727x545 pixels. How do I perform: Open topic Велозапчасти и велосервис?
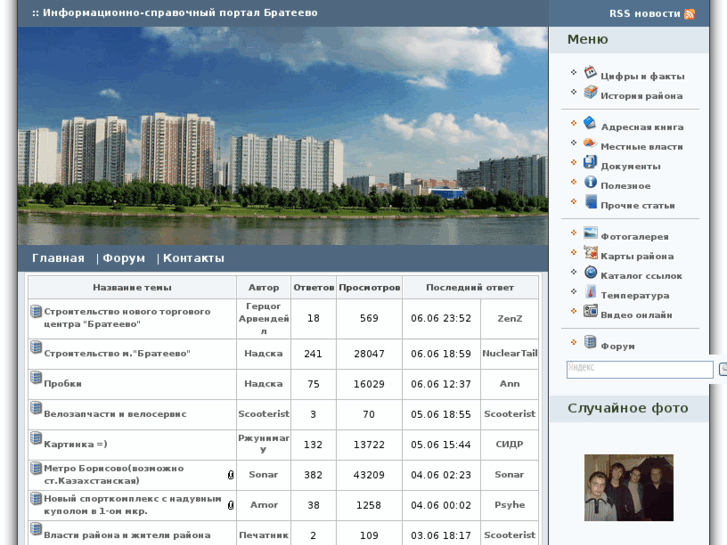tap(115, 414)
